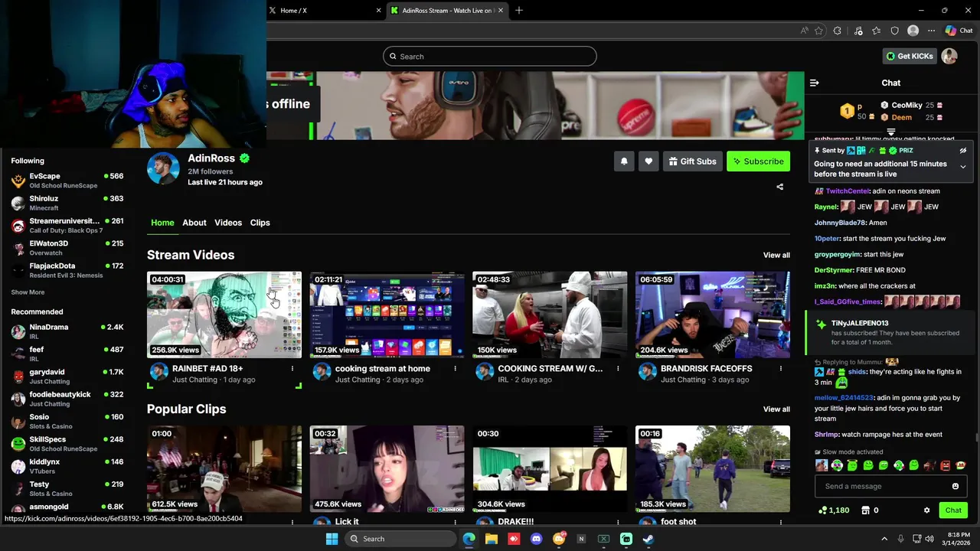Open the foot shot clip thumbnail
Image resolution: width=980 pixels, height=551 pixels.
(x=713, y=469)
